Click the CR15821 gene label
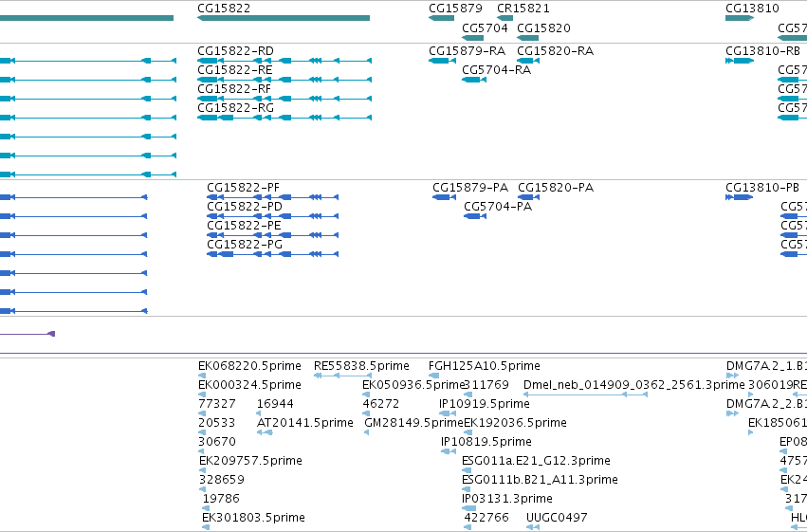Screen dimensions: 807x532 pyautogui.click(x=523, y=9)
